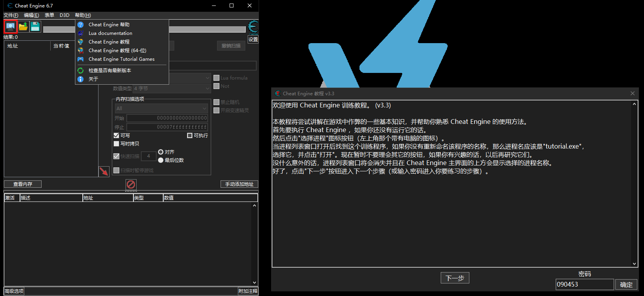
Task: Expand the 数值类型 4 字节 dropdown
Action: 172,89
